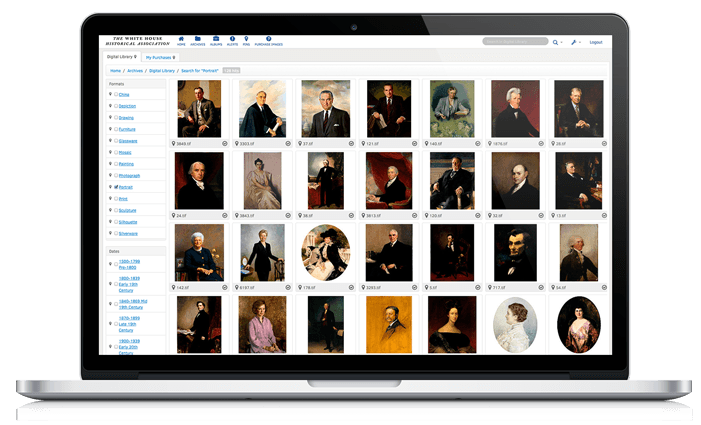Open the Purchase Images help icon
The width and height of the screenshot is (701, 425).
pyautogui.click(x=269, y=40)
